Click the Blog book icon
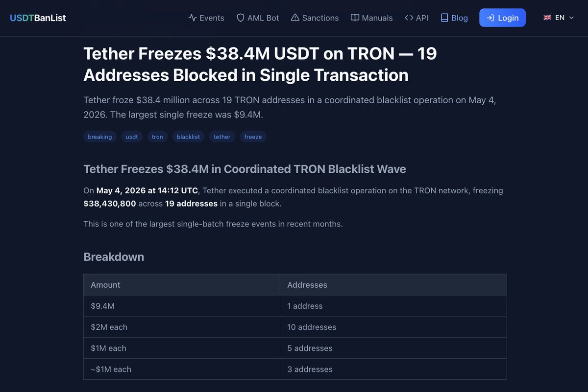This screenshot has height=392, width=588. click(x=444, y=18)
